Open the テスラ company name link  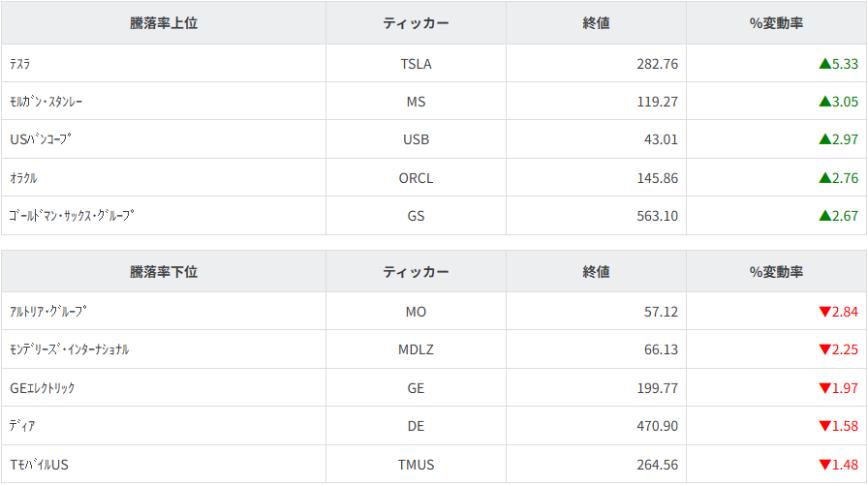20,64
